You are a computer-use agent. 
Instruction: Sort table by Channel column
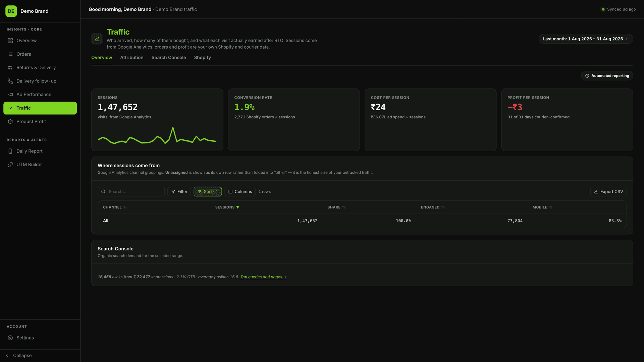point(115,207)
